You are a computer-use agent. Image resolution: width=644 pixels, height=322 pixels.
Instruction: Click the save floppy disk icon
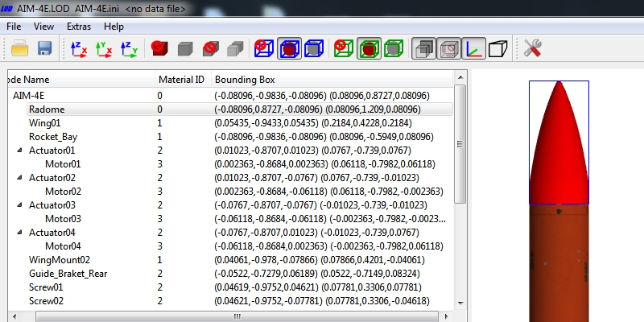[47, 48]
